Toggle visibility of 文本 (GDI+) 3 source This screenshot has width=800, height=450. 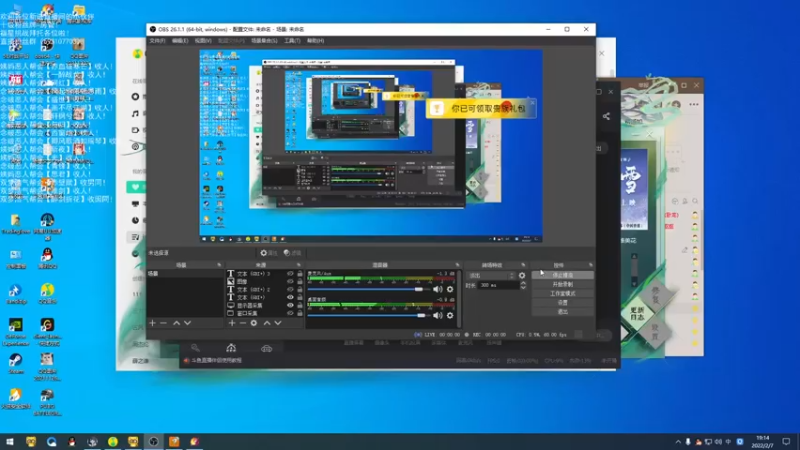tap(290, 274)
